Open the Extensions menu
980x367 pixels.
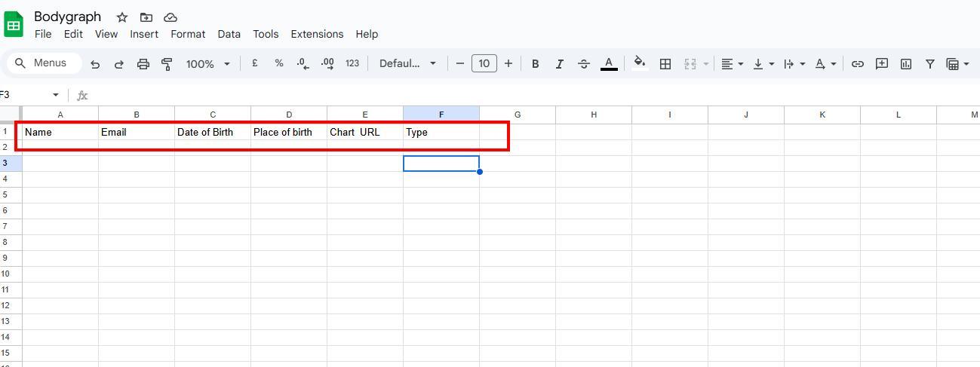point(317,34)
